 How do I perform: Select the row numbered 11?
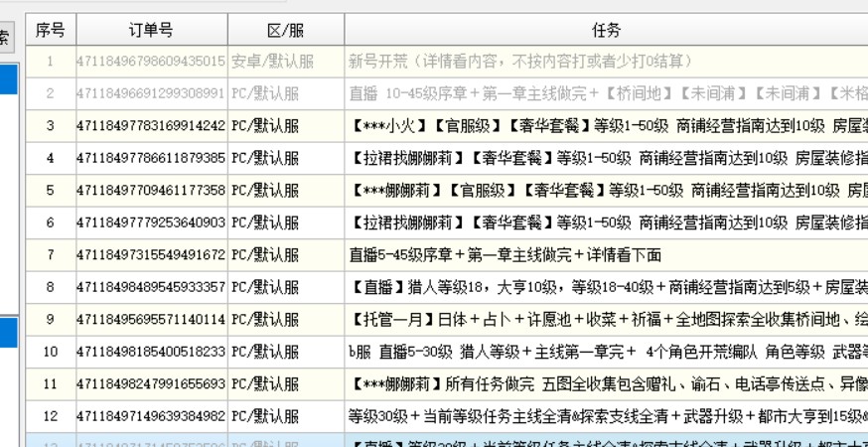[x=50, y=384]
